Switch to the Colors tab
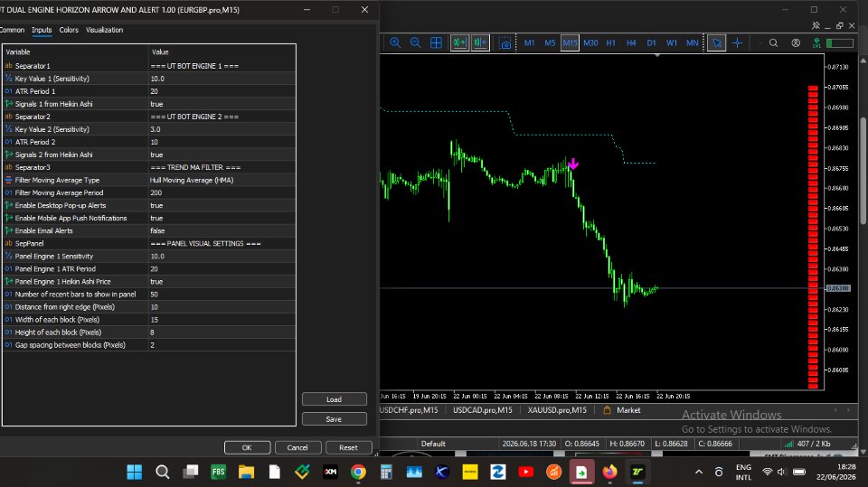This screenshot has height=487, width=868. [x=69, y=30]
